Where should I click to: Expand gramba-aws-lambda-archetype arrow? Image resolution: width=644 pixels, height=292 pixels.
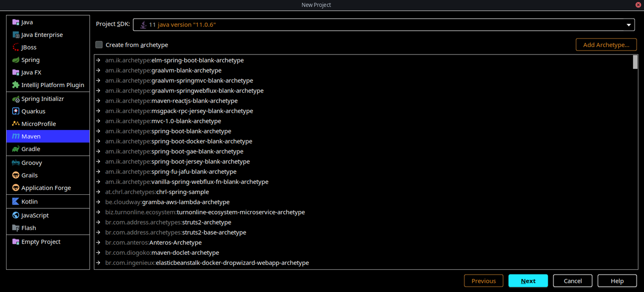point(99,202)
